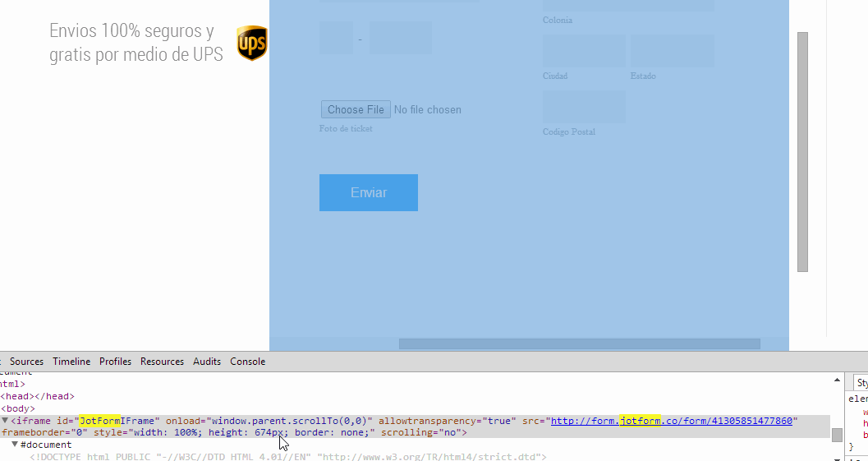Collapse the #document tree node arrow
The width and height of the screenshot is (868, 461).
[x=15, y=445]
